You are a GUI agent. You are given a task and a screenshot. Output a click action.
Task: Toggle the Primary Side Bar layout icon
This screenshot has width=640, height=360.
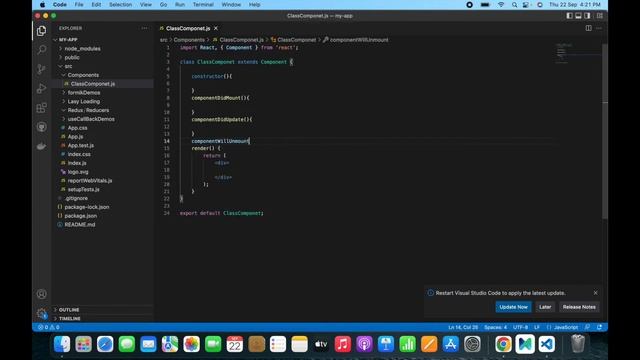569,16
